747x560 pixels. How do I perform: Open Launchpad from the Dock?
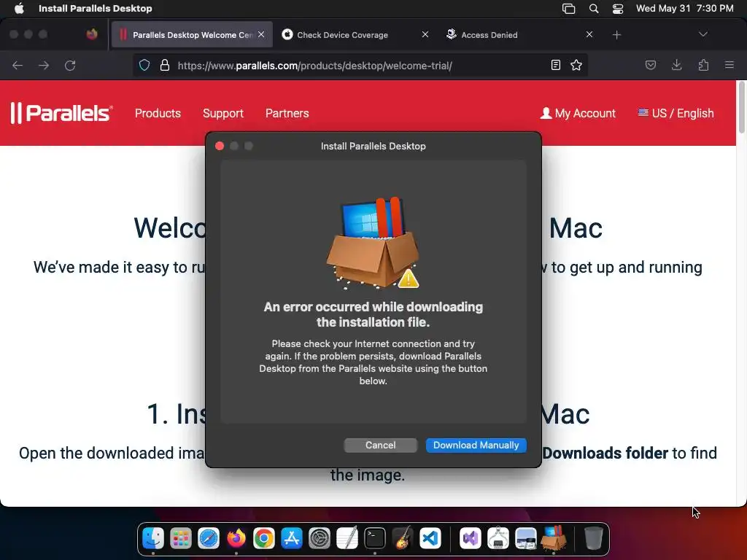[x=181, y=539]
